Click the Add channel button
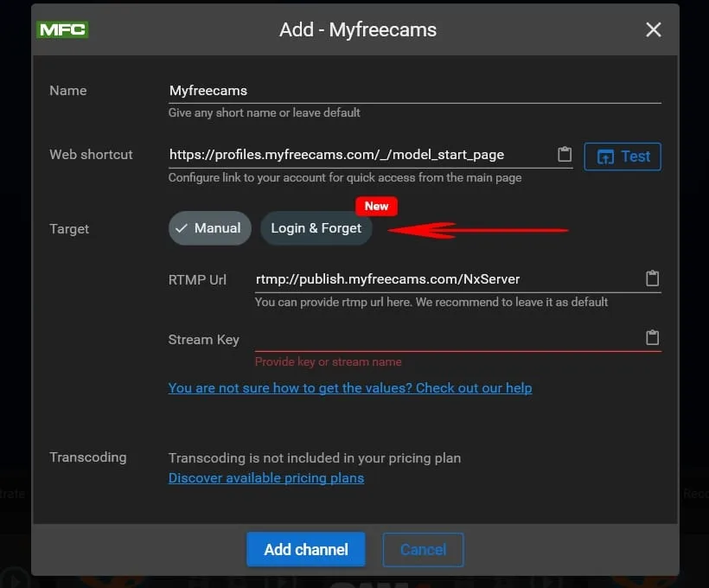The width and height of the screenshot is (709, 588). pos(306,549)
